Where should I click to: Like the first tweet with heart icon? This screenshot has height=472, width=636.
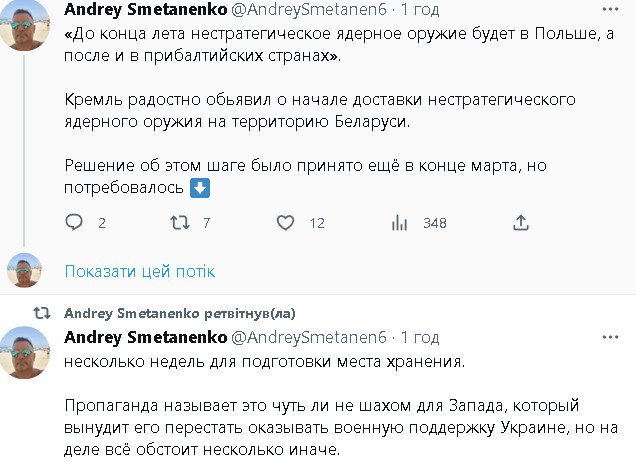tap(285, 223)
